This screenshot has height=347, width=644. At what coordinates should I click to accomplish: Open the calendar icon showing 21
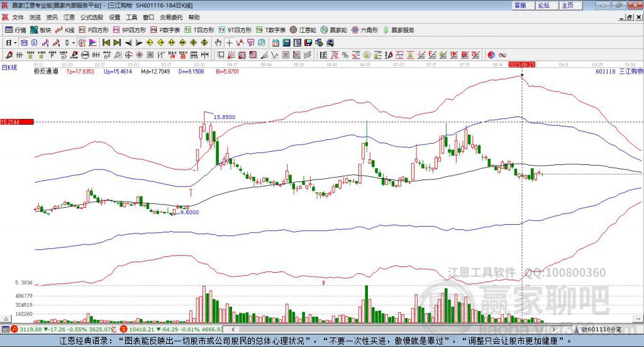click(275, 43)
